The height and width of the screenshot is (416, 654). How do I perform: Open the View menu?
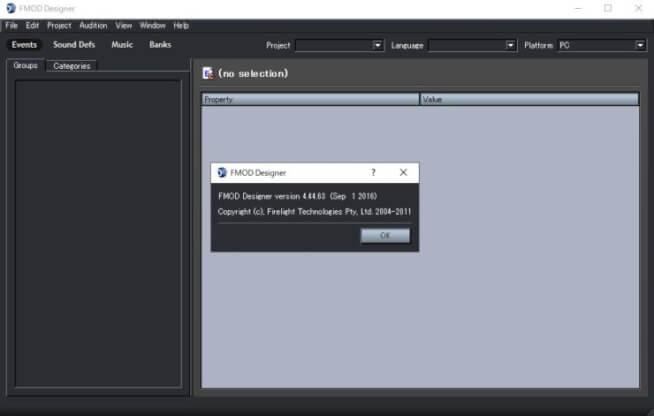click(x=123, y=25)
